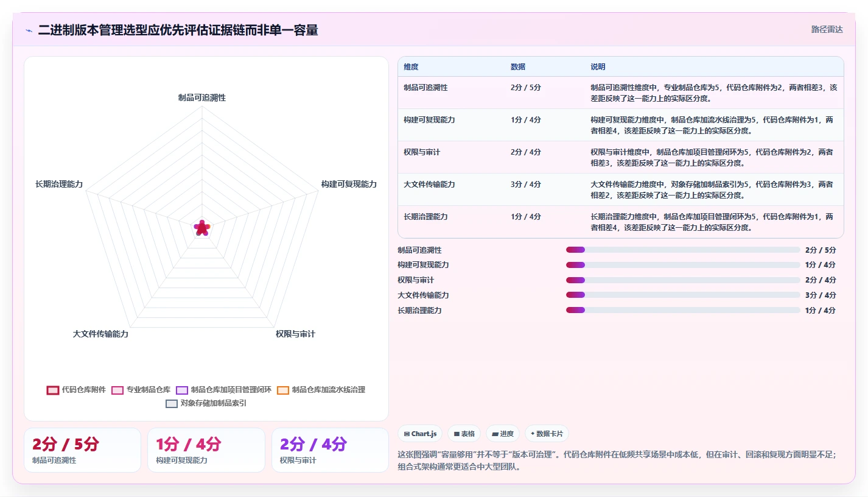The height and width of the screenshot is (497, 868).
Task: Click the 2分 / 5分 制品可追溯性 data card
Action: click(x=82, y=450)
